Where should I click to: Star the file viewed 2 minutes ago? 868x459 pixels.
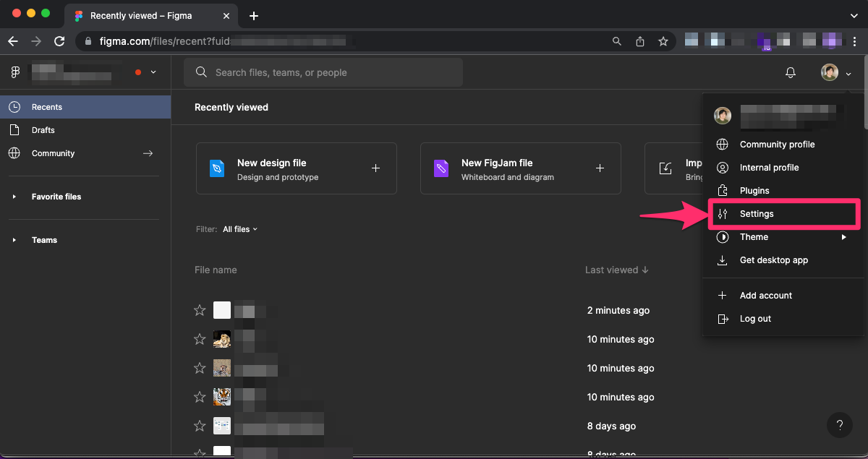[200, 310]
